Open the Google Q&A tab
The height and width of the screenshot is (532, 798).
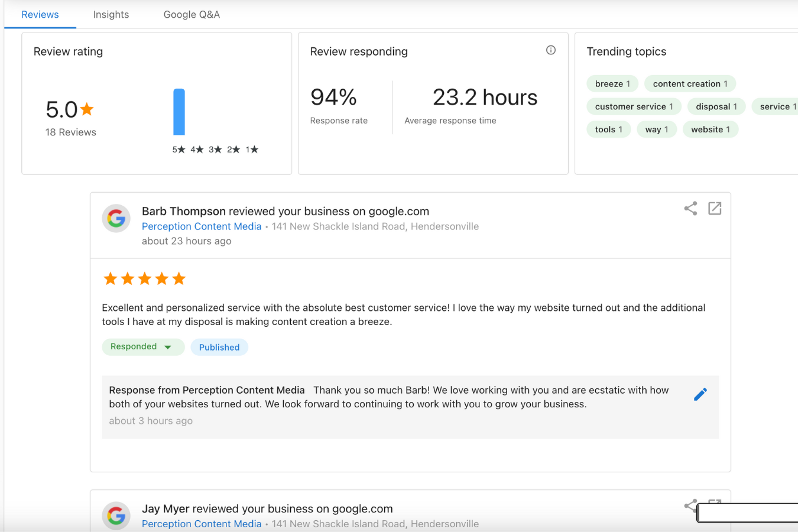coord(192,15)
